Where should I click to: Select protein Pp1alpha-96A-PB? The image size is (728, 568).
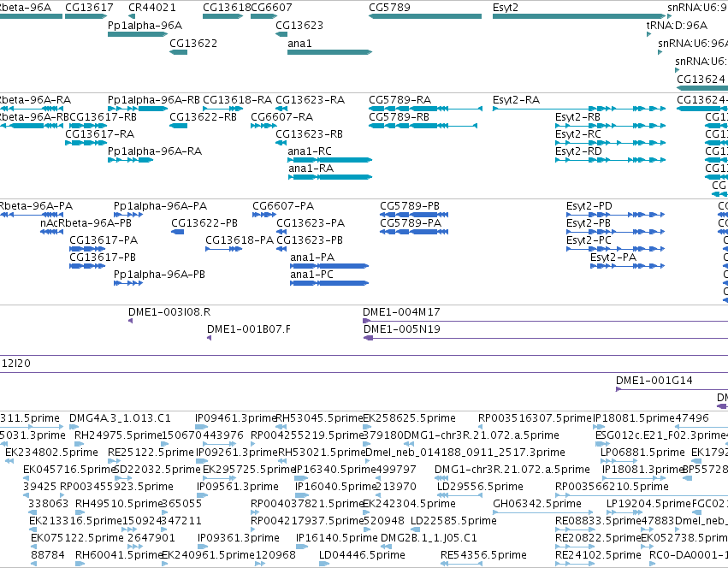click(128, 283)
